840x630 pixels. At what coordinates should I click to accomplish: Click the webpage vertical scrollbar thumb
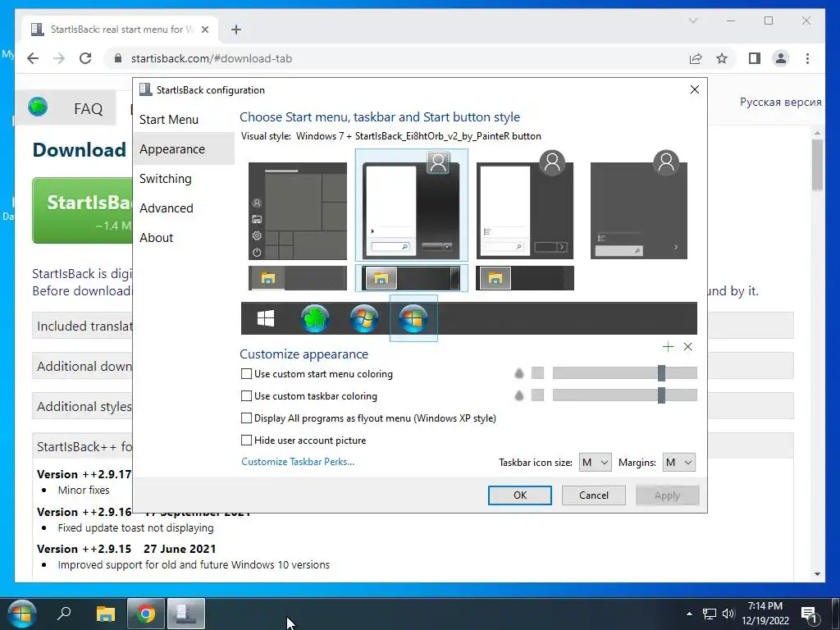click(x=817, y=164)
